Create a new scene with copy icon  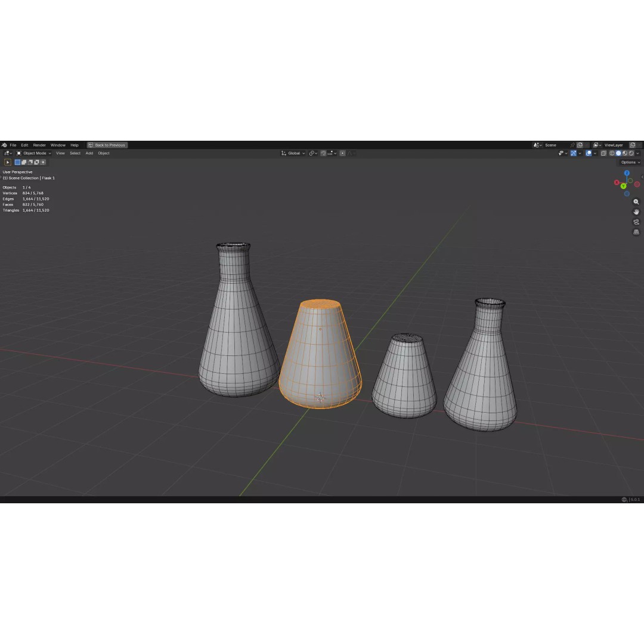[580, 145]
